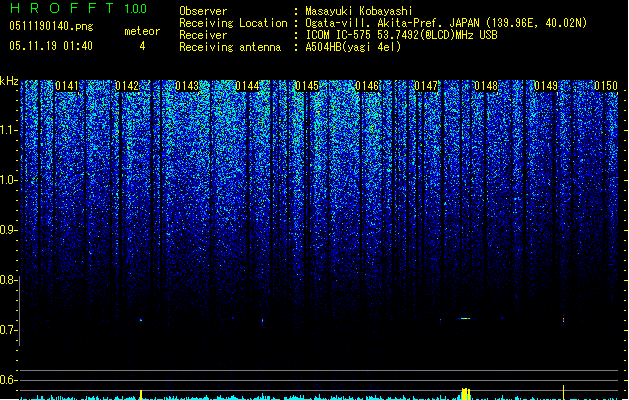Click the 1.1 kHz axis tick label
The height and width of the screenshot is (400, 629).
tap(8, 130)
